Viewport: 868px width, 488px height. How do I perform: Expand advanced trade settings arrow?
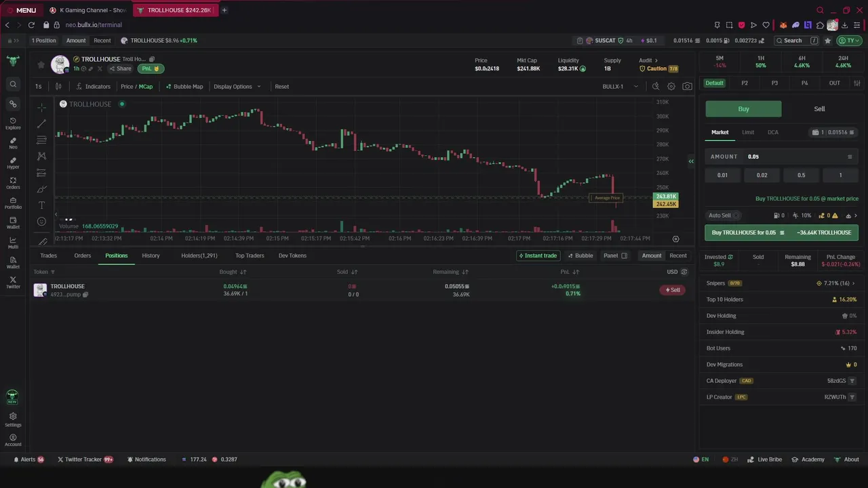(x=855, y=216)
